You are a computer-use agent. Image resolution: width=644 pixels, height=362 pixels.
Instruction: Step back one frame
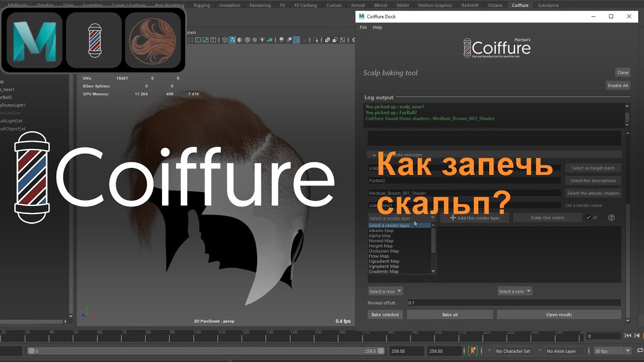click(x=637, y=335)
